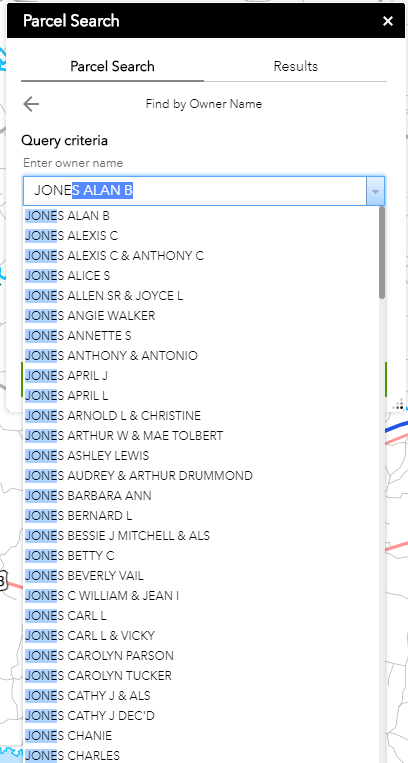Select JONES ANNETTE S
The height and width of the screenshot is (763, 408).
tap(201, 335)
